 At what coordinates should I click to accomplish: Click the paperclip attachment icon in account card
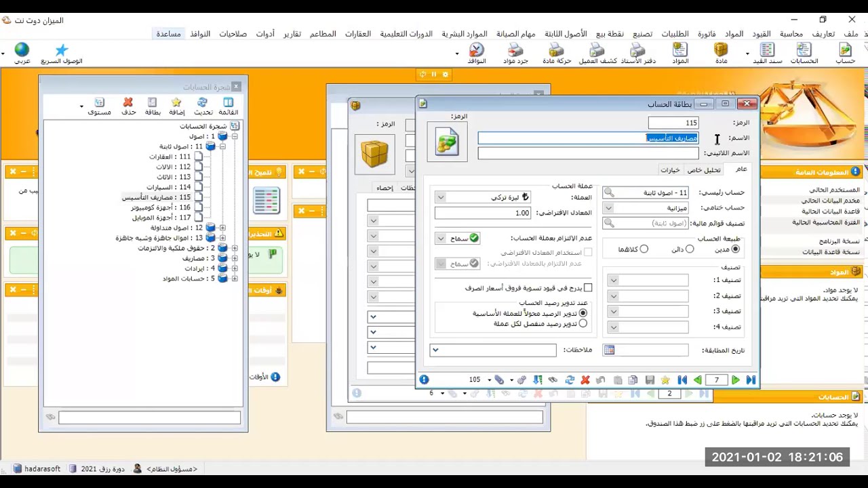(x=499, y=380)
